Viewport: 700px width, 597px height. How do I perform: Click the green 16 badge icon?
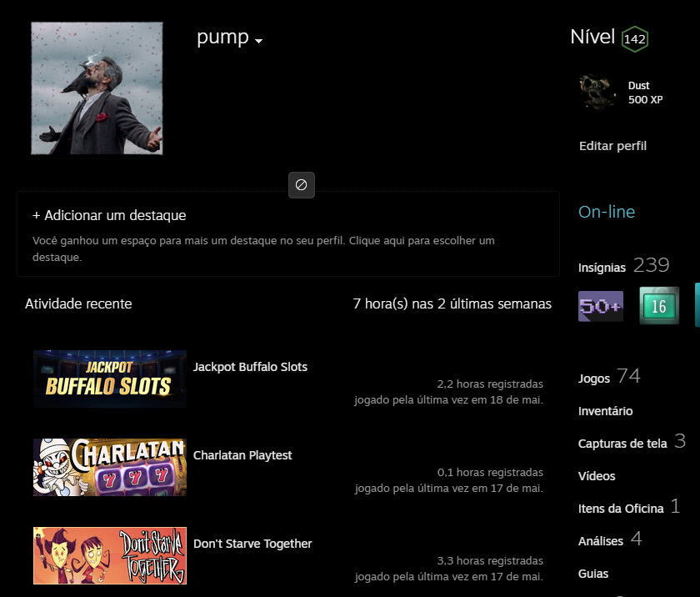(x=659, y=306)
